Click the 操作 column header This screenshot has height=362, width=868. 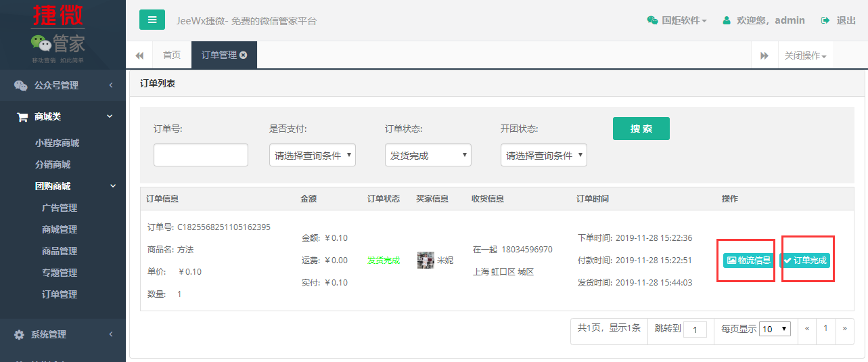pos(730,199)
